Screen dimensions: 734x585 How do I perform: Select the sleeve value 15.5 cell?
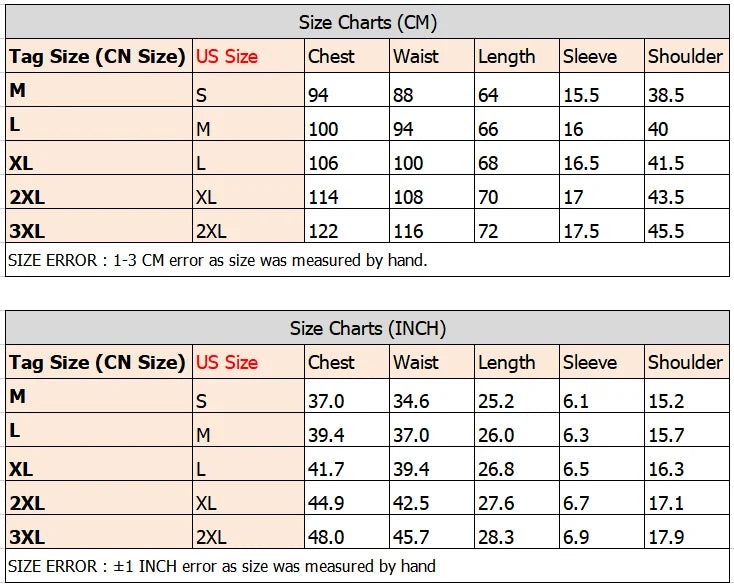581,95
